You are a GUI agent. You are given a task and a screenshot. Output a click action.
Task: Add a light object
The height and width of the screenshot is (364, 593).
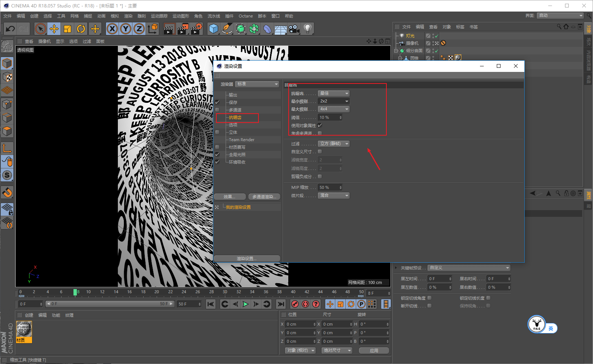click(x=307, y=29)
